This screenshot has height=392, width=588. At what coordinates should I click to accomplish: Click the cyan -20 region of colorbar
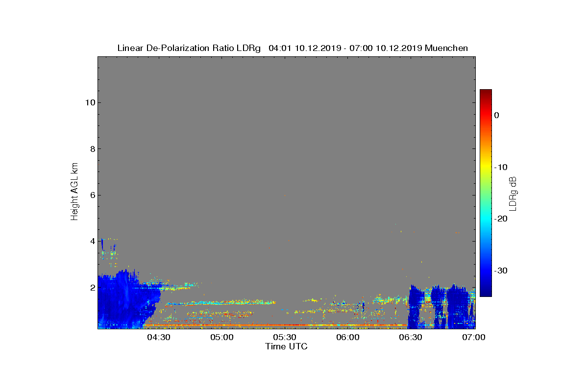click(x=486, y=219)
